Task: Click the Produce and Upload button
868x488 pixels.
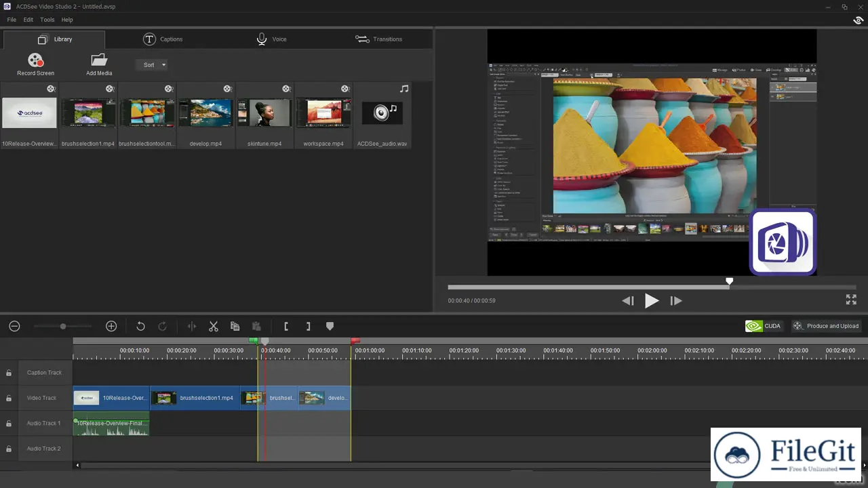Action: [826, 326]
